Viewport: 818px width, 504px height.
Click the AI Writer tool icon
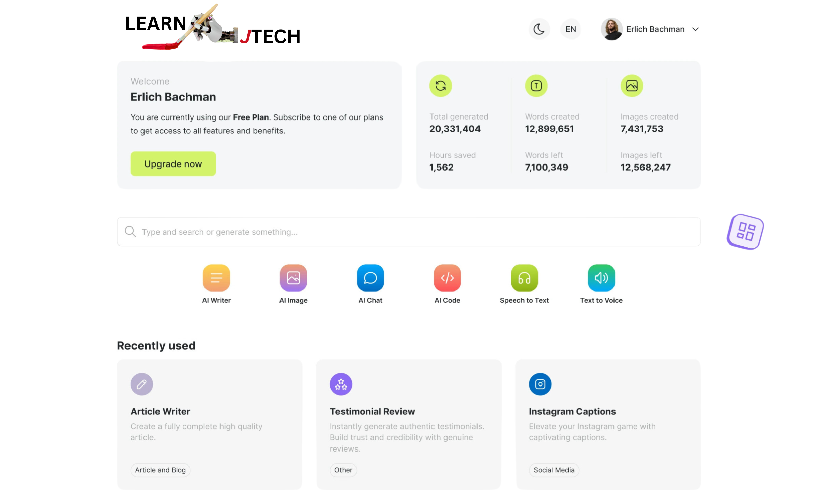pos(216,278)
